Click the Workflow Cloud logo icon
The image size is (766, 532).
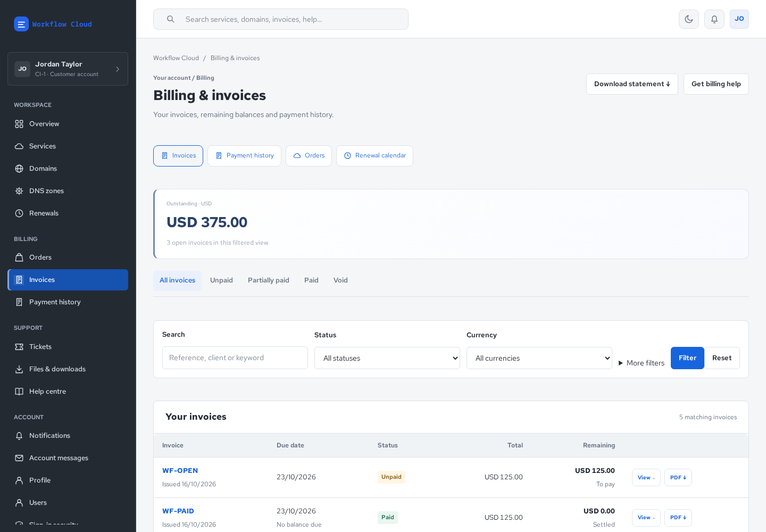pos(21,24)
